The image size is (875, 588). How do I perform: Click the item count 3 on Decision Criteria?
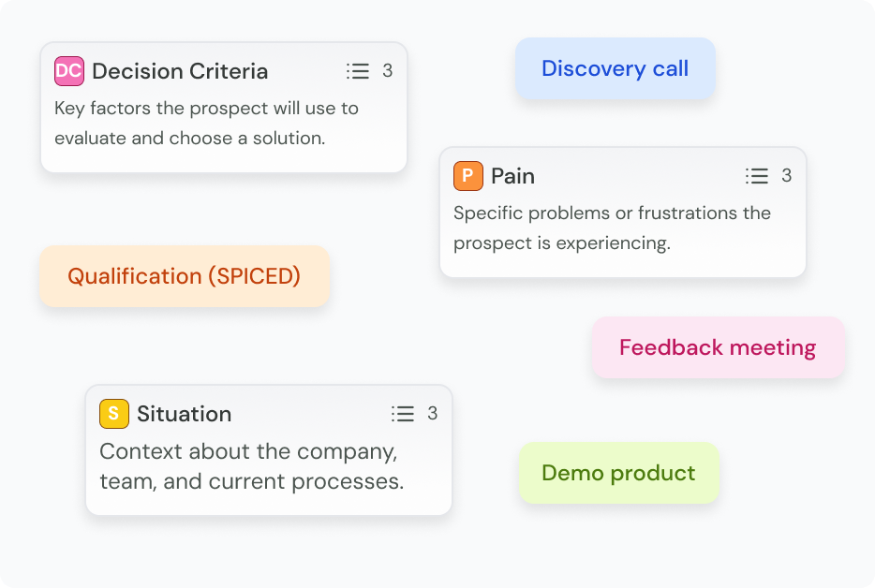point(388,71)
